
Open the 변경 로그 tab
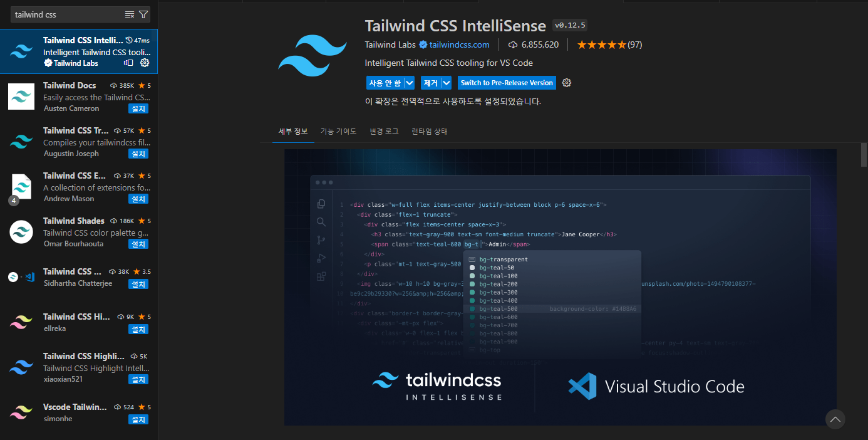click(384, 131)
